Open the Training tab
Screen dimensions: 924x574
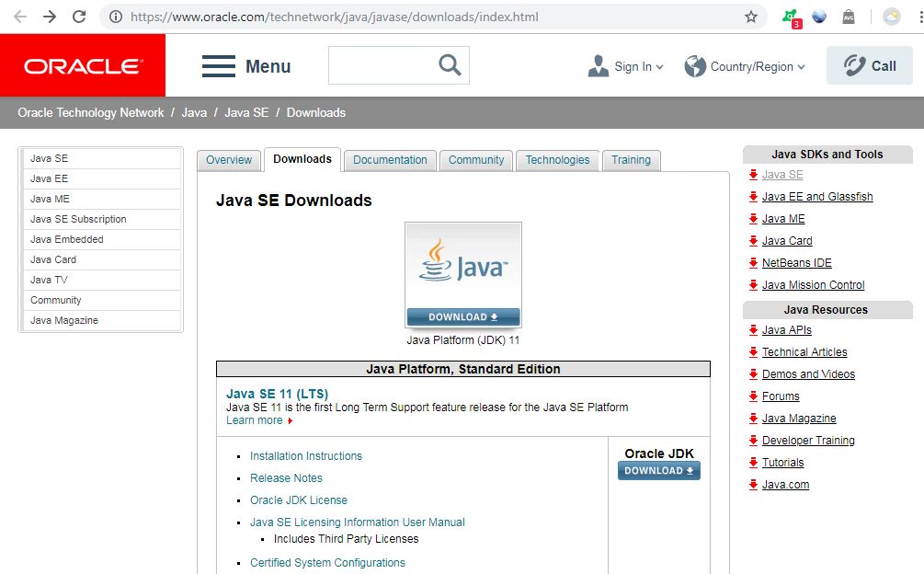pyautogui.click(x=631, y=160)
